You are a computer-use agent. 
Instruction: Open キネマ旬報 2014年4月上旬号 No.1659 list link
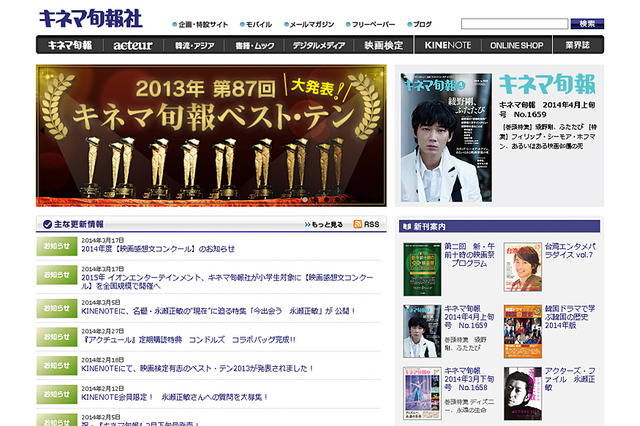pyautogui.click(x=469, y=317)
